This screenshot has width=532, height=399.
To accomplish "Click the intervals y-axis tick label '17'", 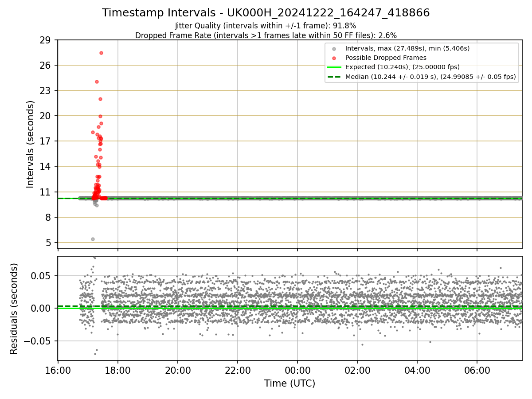I will point(46,141).
